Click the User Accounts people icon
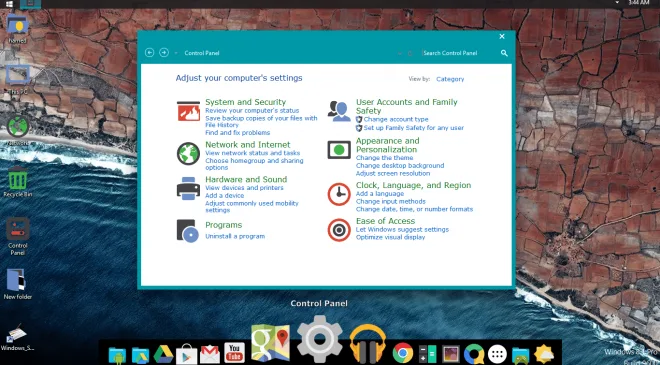 coord(339,111)
